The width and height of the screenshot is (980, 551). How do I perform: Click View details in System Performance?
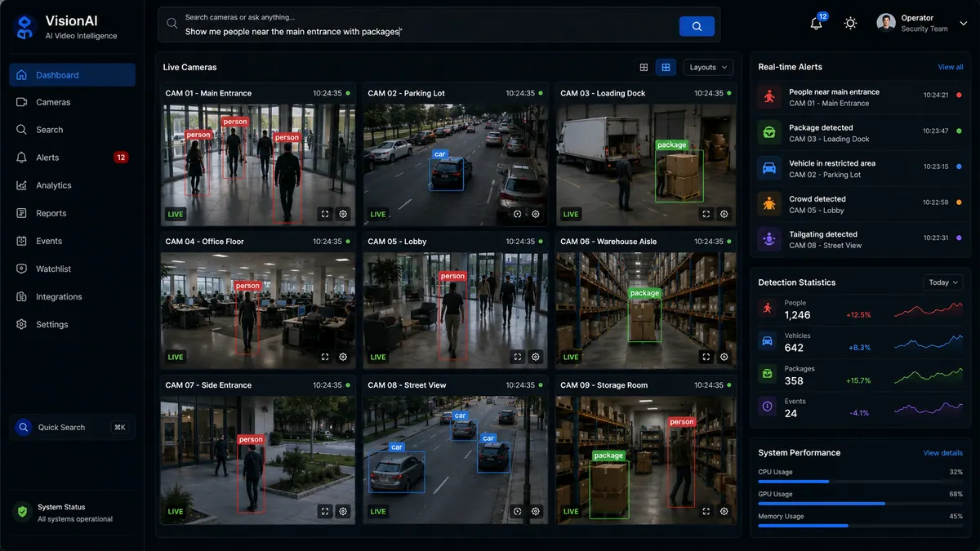pyautogui.click(x=942, y=453)
